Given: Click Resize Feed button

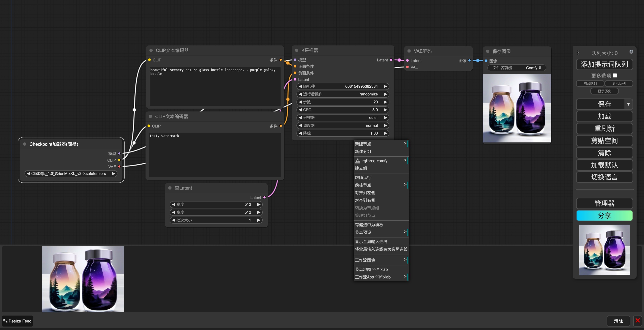Looking at the screenshot, I should (x=18, y=321).
